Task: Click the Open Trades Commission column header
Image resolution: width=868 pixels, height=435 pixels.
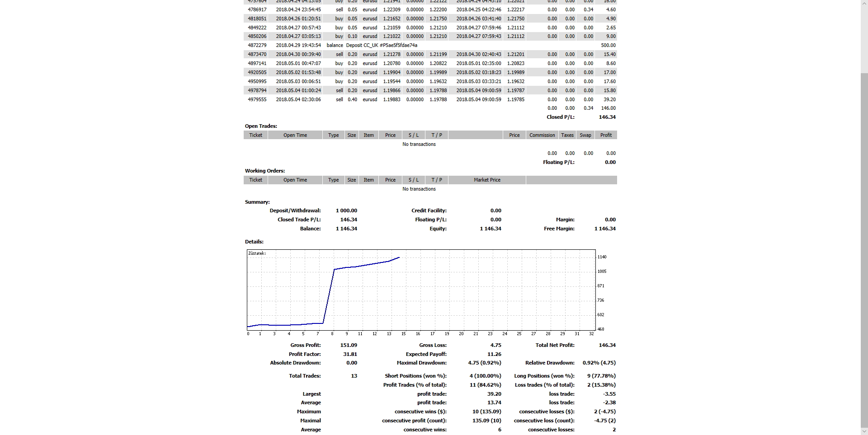Action: click(542, 135)
